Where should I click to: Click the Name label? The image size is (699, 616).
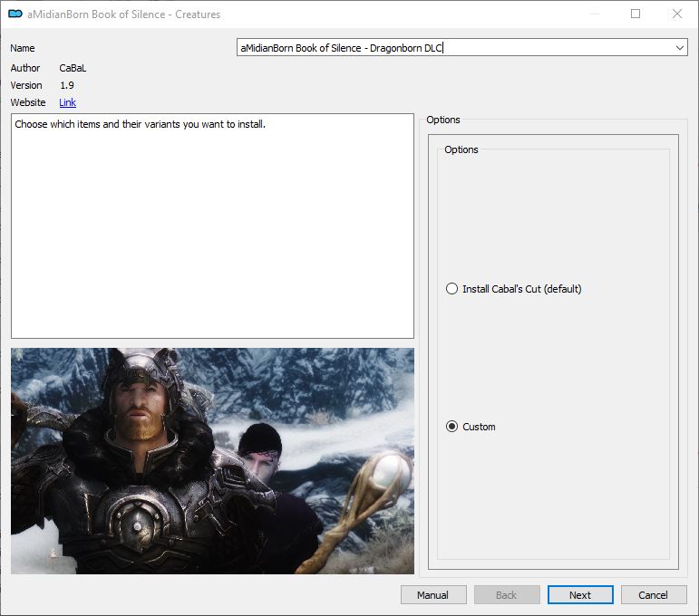click(x=23, y=48)
